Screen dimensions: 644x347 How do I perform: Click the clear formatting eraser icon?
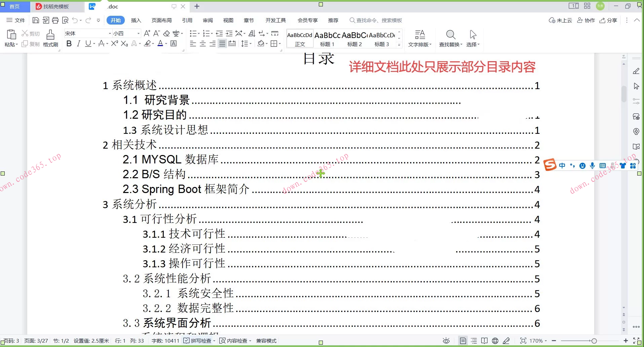[x=166, y=33]
